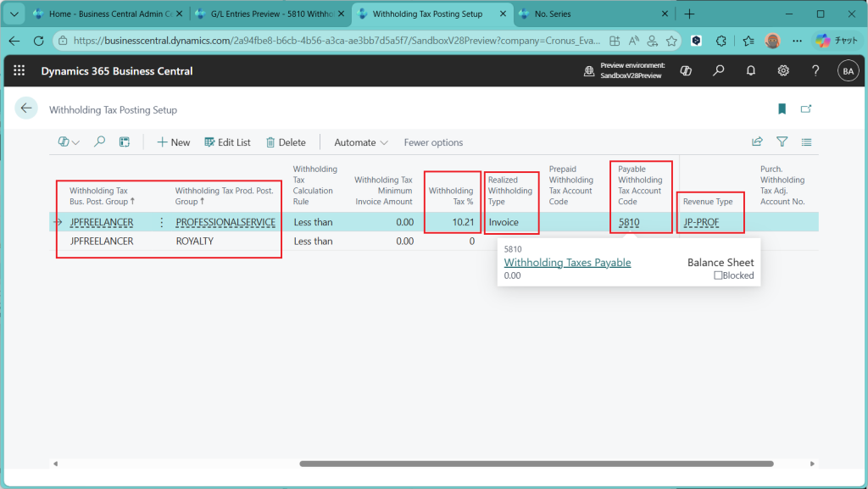The height and width of the screenshot is (489, 868).
Task: Toggle the Blocked checkbox in tooltip
Action: click(x=718, y=275)
